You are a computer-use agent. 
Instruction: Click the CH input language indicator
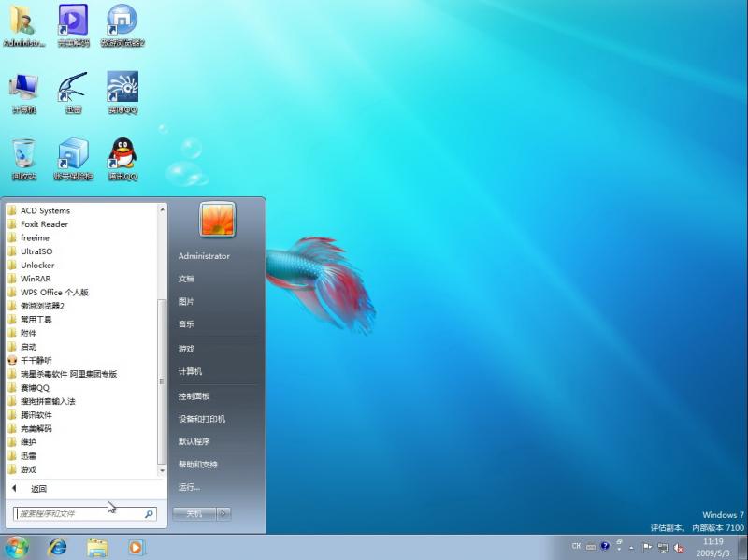[x=576, y=546]
